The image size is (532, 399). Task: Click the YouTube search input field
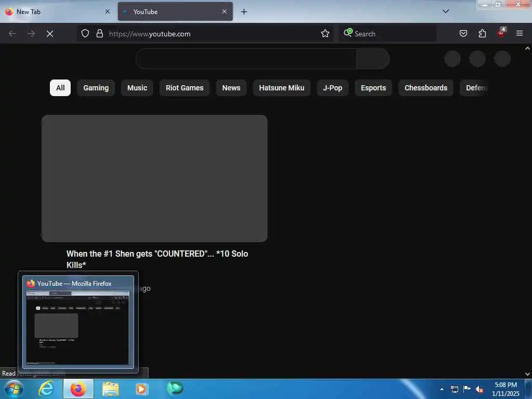246,59
